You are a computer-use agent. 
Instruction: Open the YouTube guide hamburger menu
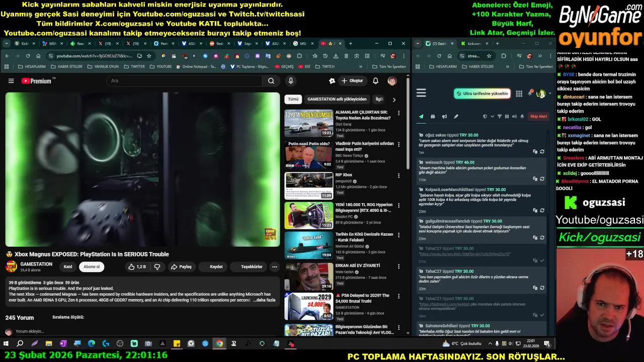pyautogui.click(x=11, y=81)
